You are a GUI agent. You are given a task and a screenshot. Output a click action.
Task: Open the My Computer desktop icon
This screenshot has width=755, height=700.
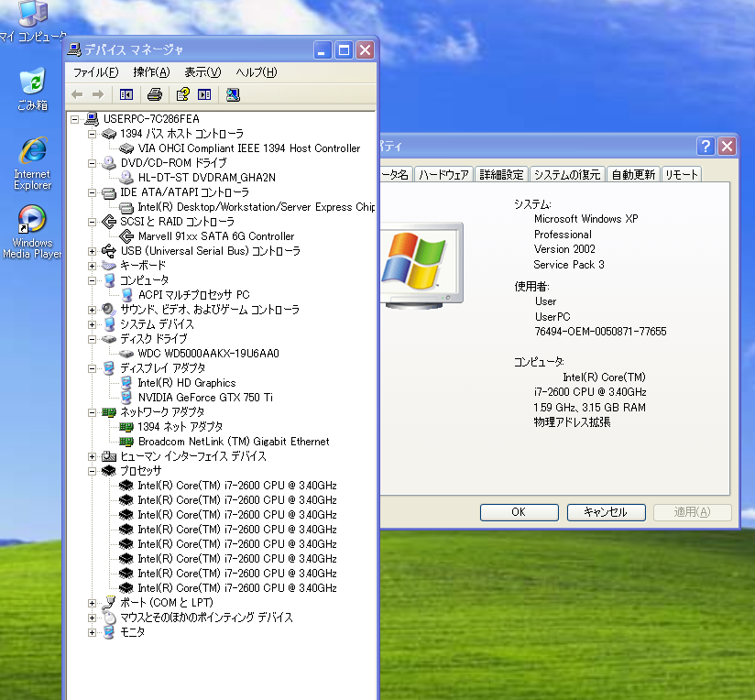(33, 21)
